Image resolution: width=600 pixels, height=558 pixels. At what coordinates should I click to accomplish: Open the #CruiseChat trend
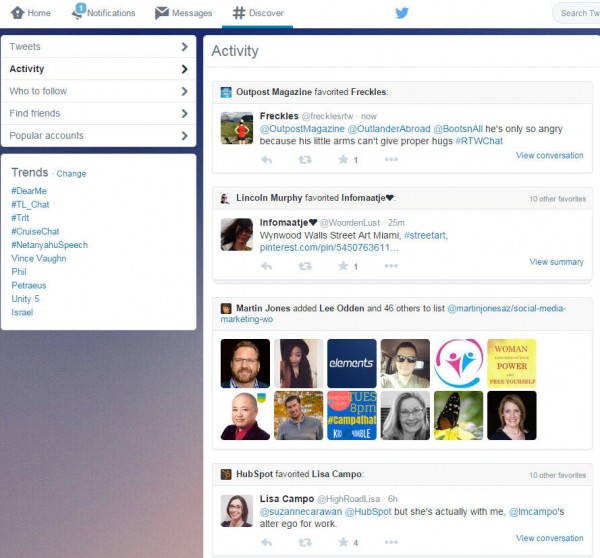pyautogui.click(x=35, y=232)
